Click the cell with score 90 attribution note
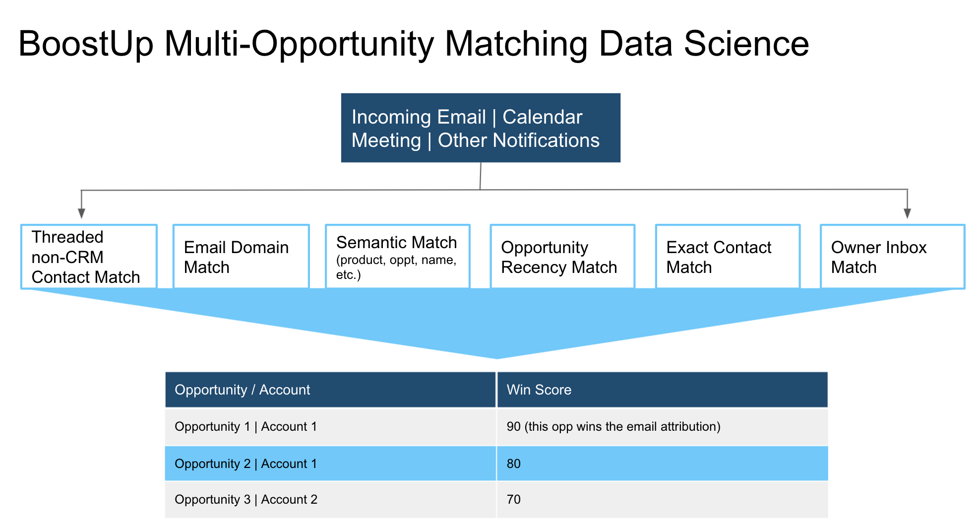Image resolution: width=980 pixels, height=528 pixels. click(x=663, y=427)
